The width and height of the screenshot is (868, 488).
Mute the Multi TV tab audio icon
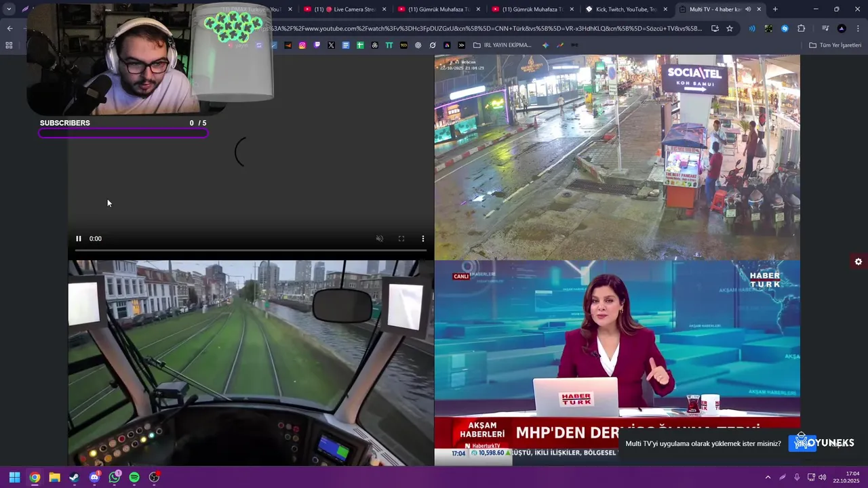(748, 9)
